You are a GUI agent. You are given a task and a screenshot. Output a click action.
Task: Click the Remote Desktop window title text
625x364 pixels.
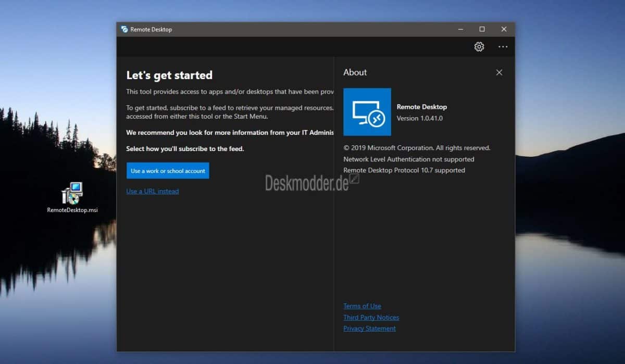(x=151, y=29)
